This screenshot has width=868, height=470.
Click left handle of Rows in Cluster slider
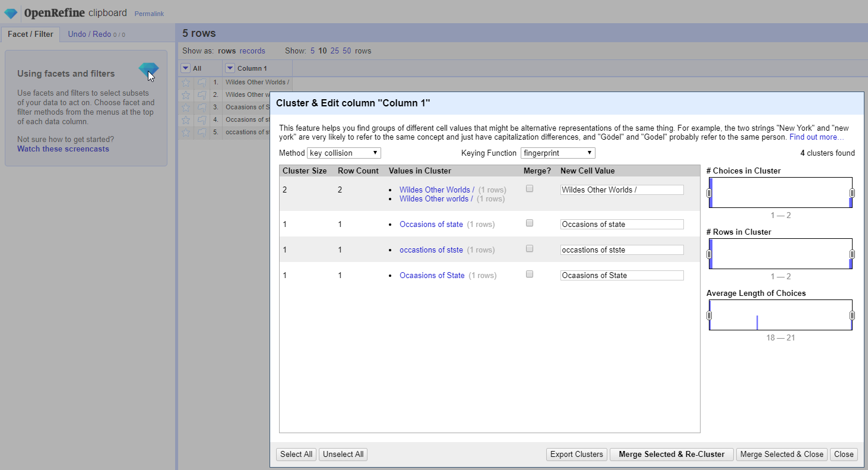[709, 254]
